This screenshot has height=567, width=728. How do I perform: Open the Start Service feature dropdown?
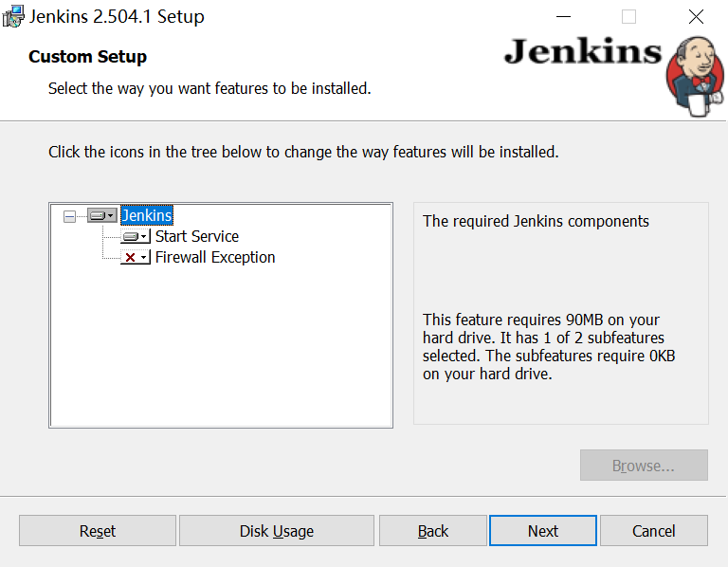[x=136, y=236]
